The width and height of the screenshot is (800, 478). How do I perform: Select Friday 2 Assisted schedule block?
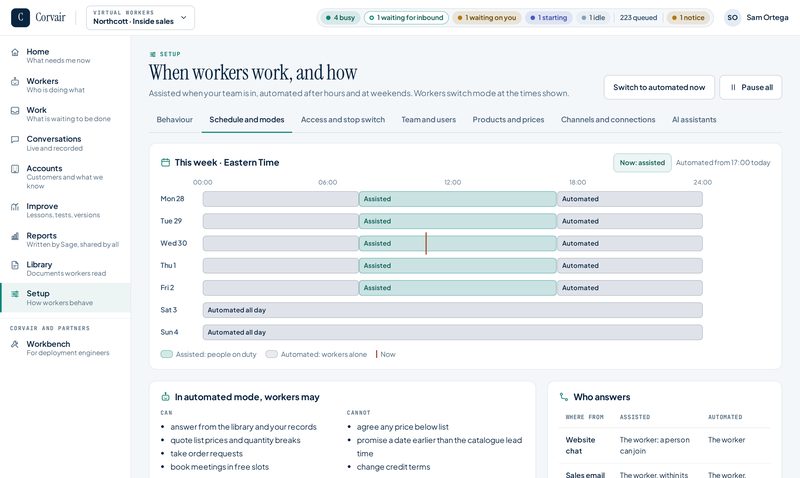tap(458, 288)
